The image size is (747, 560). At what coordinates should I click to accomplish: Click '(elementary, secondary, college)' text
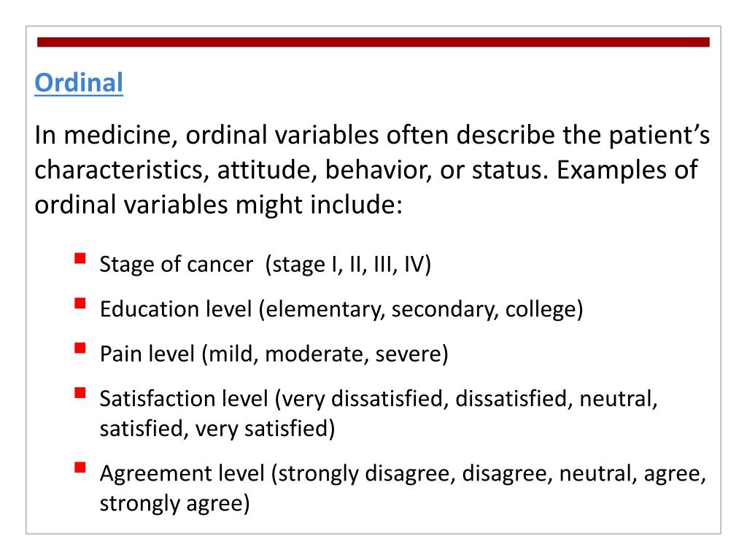pyautogui.click(x=421, y=309)
